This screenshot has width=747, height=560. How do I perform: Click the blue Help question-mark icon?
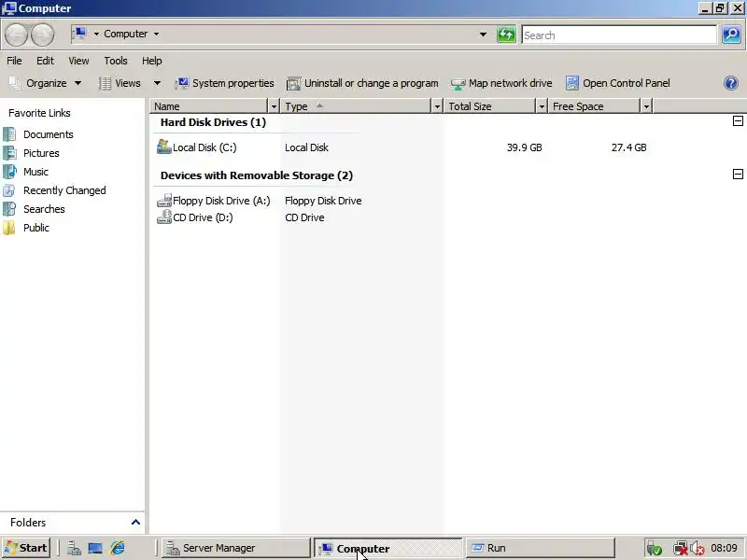tap(731, 83)
